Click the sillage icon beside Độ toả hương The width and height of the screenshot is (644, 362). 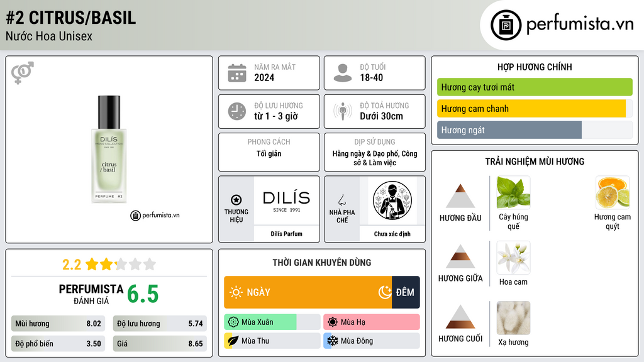pos(343,111)
